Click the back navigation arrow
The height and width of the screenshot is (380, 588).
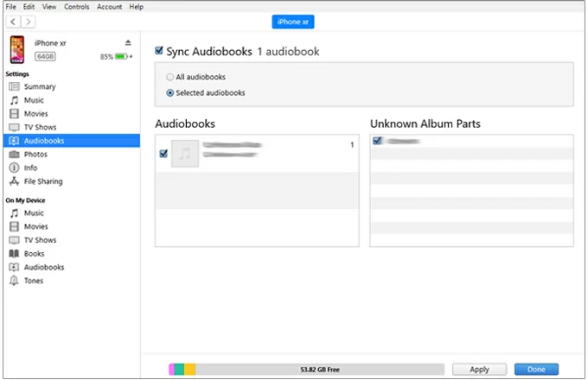[11, 21]
